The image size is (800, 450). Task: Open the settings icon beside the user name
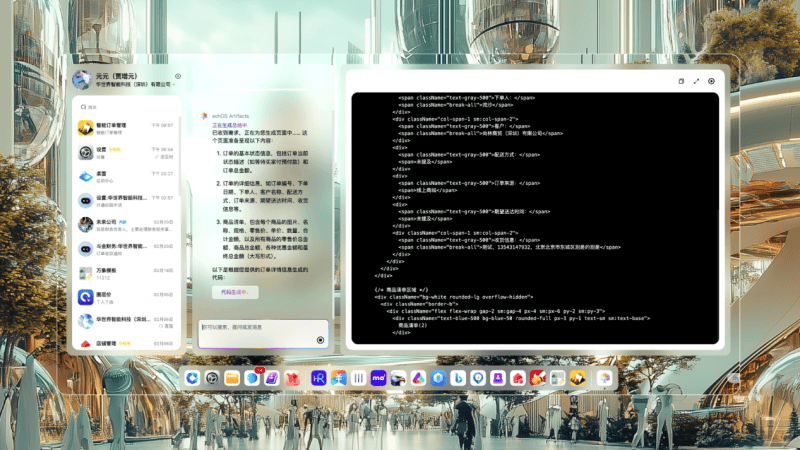point(178,76)
